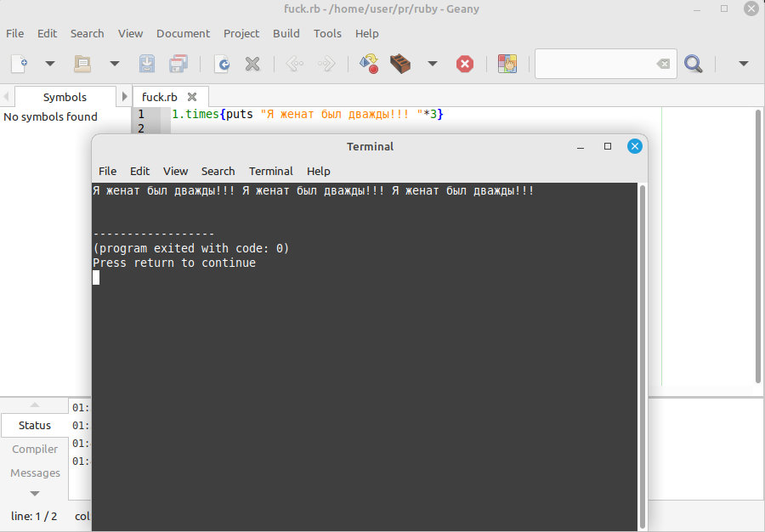765x532 pixels.
Task: Open the Terminal menu in Terminal window
Action: tap(271, 171)
